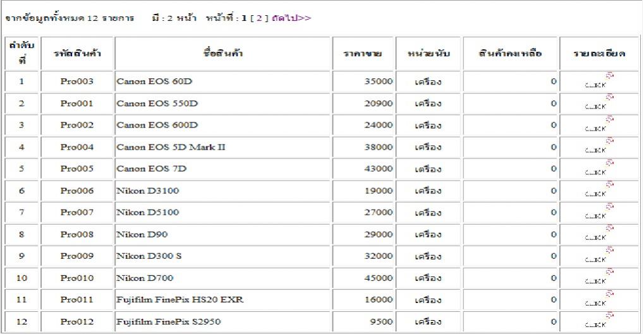Click price value 16000
The height and width of the screenshot is (334, 644).
tap(379, 300)
